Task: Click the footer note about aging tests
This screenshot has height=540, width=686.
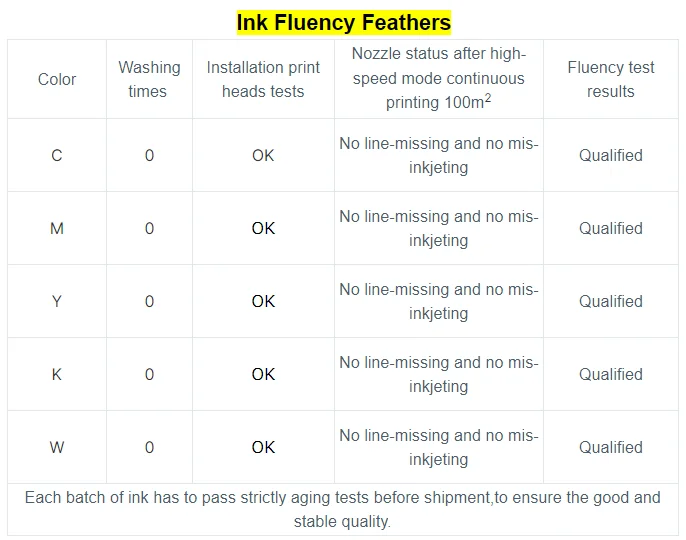Action: pos(343,509)
